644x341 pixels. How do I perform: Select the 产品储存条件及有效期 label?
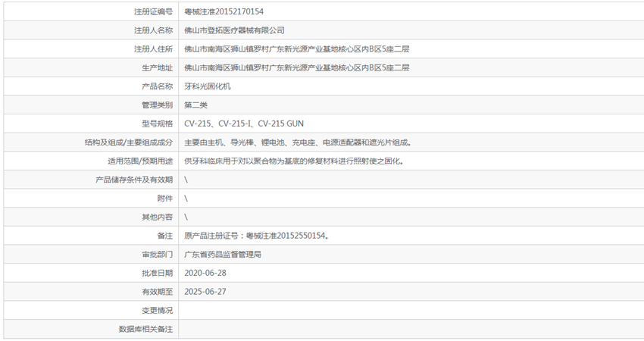point(134,180)
